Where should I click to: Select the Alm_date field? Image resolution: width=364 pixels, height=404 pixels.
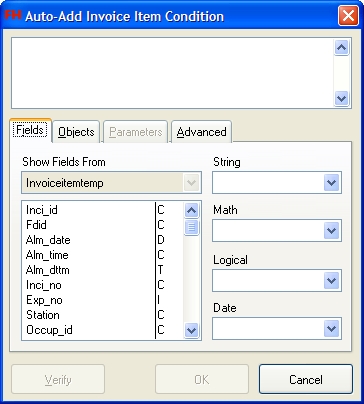[x=88, y=240]
